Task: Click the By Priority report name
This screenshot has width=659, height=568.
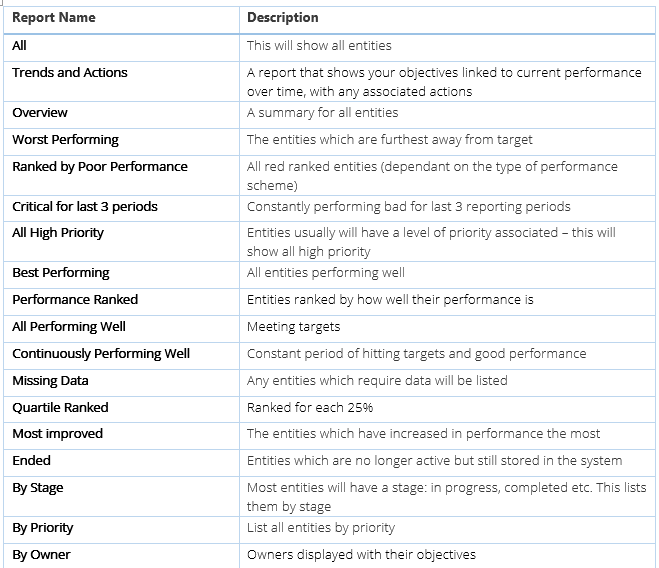Action: point(43,528)
